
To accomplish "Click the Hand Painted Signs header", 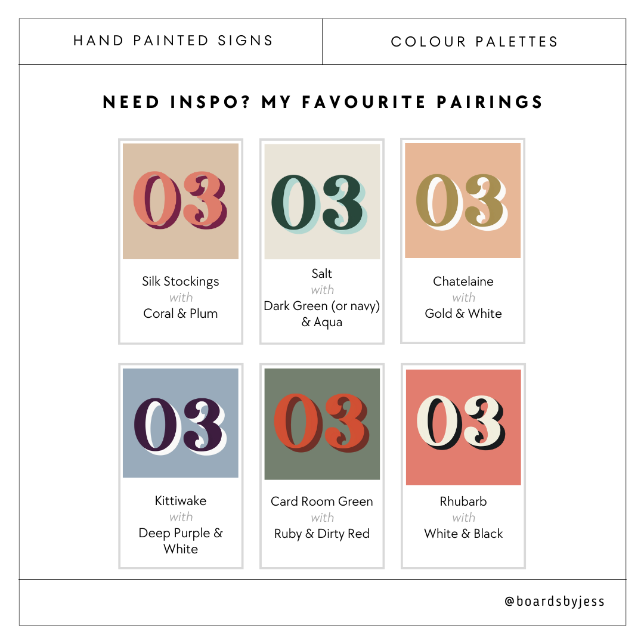I will [173, 41].
